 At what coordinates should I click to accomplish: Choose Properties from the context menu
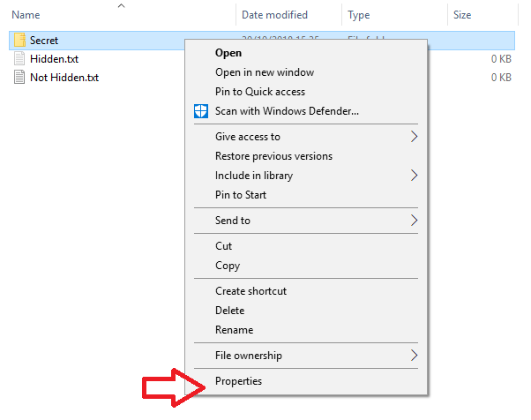pos(238,381)
